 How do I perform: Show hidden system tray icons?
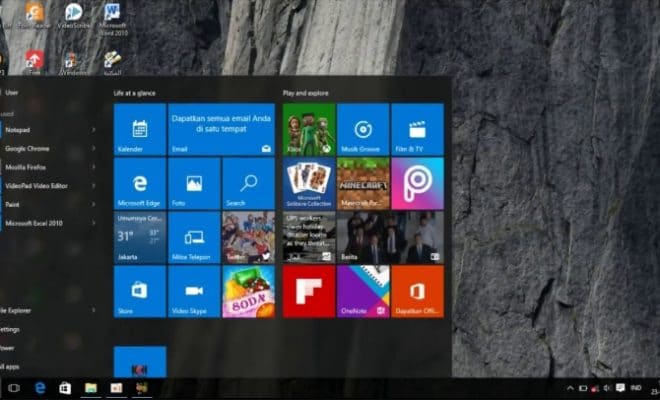tap(570, 388)
